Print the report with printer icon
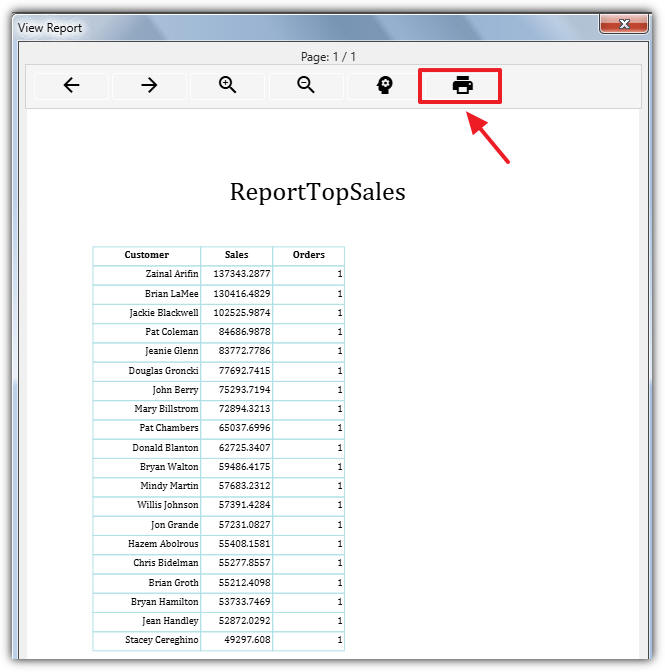The image size is (665, 672). coord(462,85)
